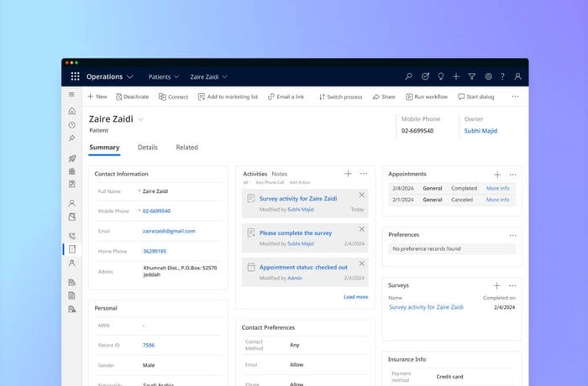Dismiss the 'Please complete the survey' activity
Viewport: 588px width, 386px height.
pos(362,228)
